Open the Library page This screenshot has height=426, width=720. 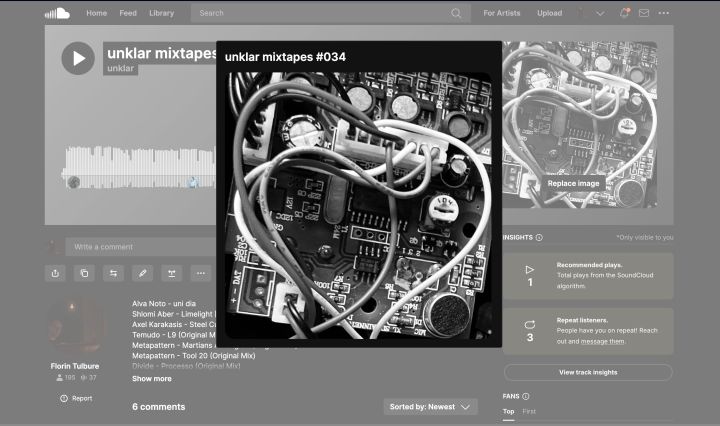pos(162,13)
